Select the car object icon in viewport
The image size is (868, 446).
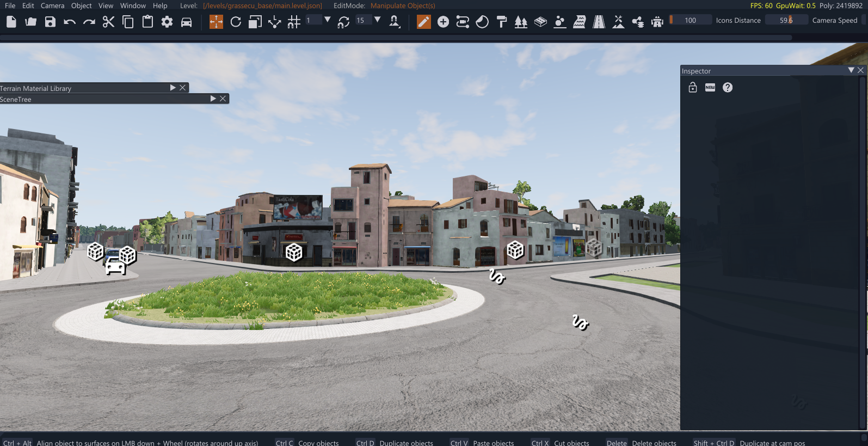point(115,267)
